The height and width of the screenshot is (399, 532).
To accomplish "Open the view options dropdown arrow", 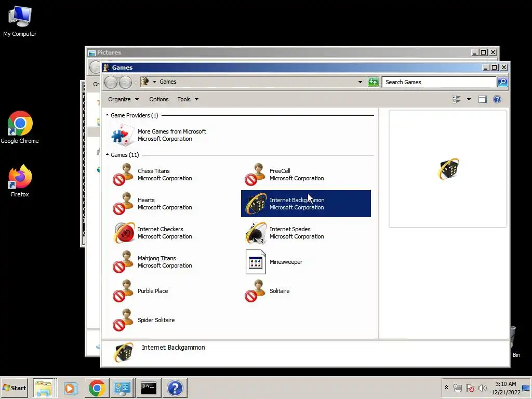I will [469, 99].
